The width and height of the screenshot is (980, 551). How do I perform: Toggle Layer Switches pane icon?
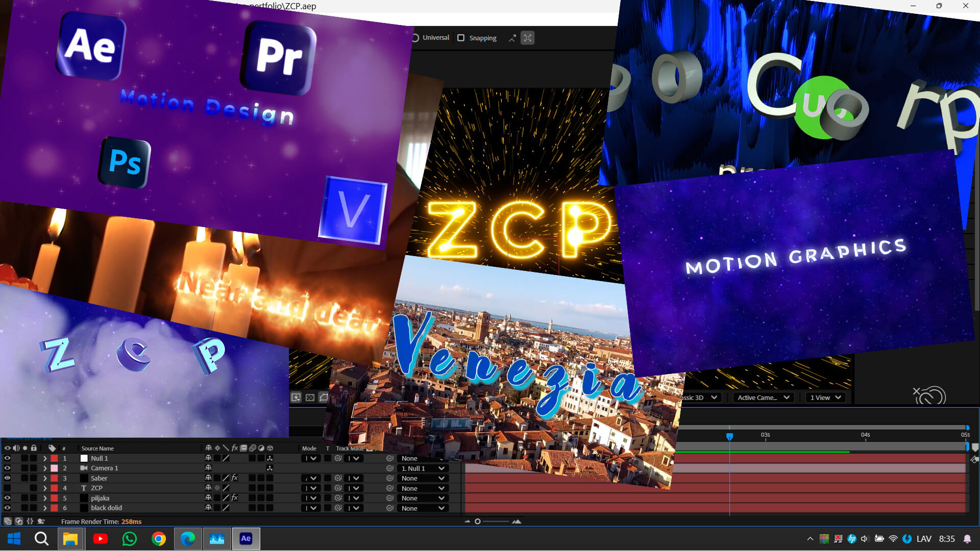7,521
